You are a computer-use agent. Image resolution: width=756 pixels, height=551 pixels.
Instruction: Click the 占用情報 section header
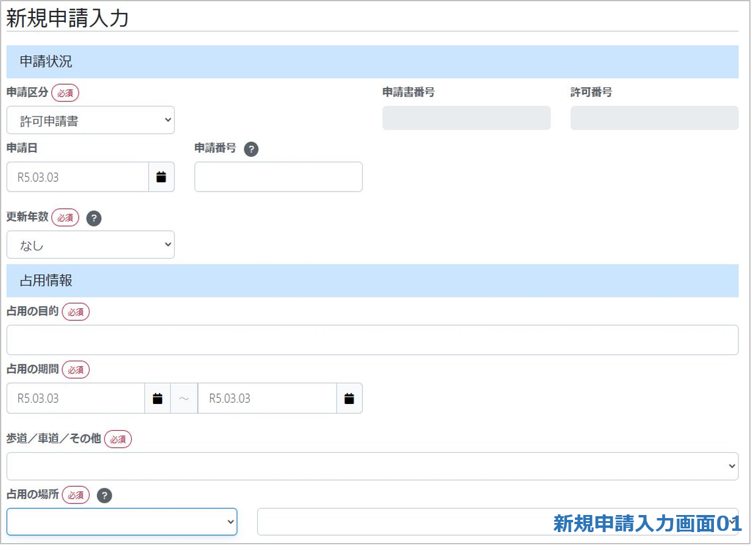pyautogui.click(x=373, y=281)
